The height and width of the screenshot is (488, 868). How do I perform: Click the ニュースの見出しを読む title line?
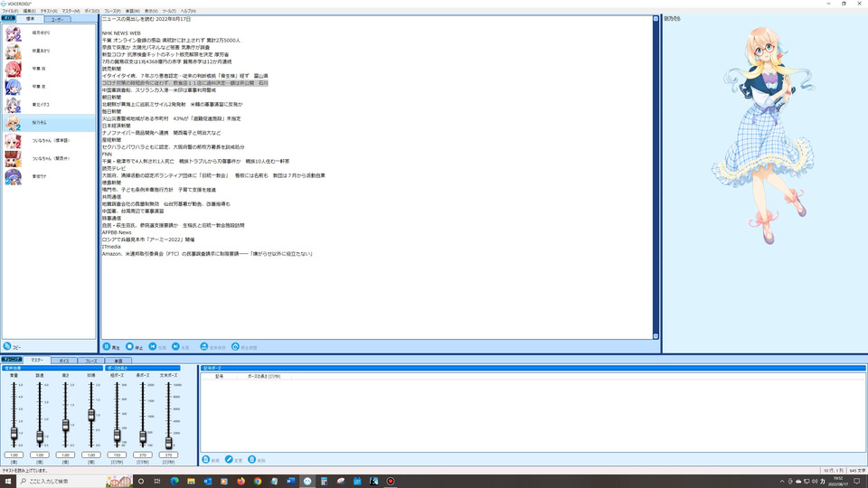tap(146, 19)
